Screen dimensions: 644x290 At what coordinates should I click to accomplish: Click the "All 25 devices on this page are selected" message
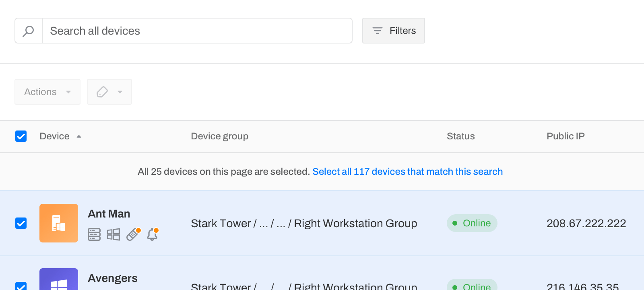click(224, 172)
